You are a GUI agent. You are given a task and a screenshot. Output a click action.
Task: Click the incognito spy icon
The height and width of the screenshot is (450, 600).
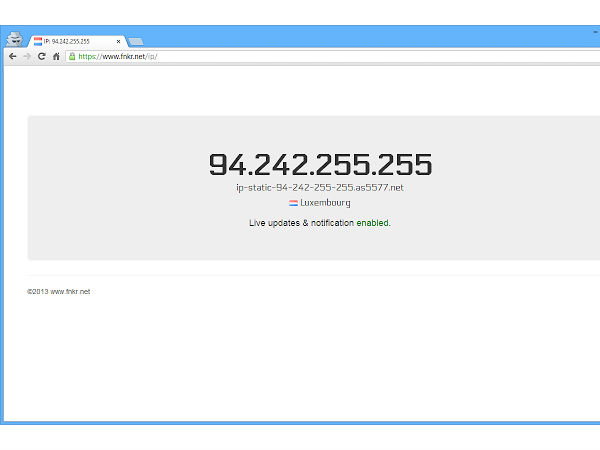click(15, 39)
